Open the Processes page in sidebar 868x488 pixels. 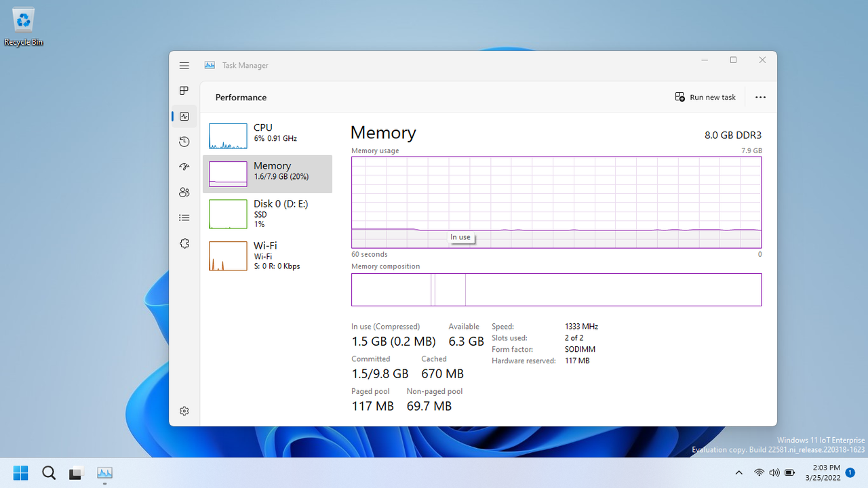click(184, 91)
